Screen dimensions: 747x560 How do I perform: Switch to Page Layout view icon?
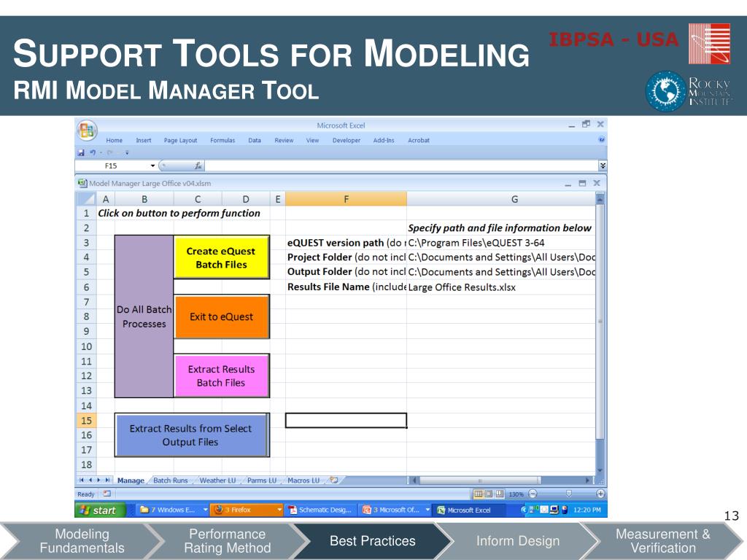[489, 494]
